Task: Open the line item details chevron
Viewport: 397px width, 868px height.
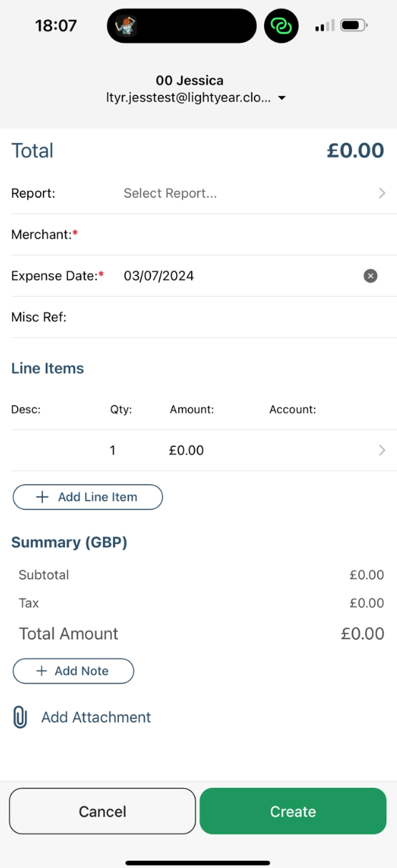Action: pyautogui.click(x=382, y=450)
